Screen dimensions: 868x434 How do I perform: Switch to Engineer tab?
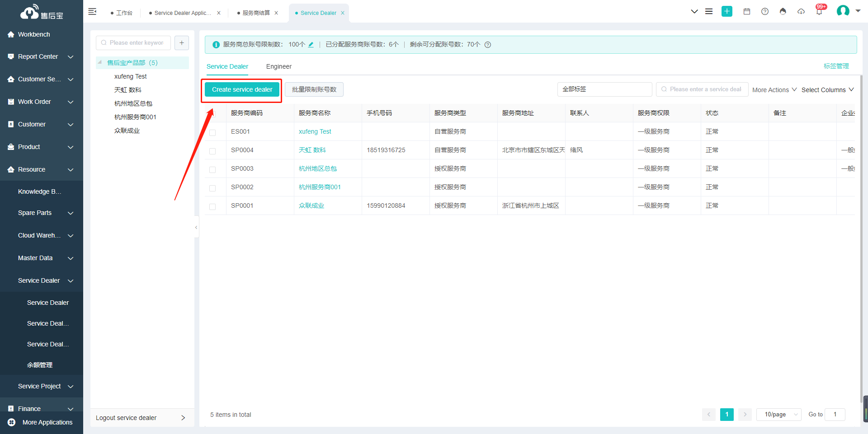pyautogui.click(x=279, y=66)
